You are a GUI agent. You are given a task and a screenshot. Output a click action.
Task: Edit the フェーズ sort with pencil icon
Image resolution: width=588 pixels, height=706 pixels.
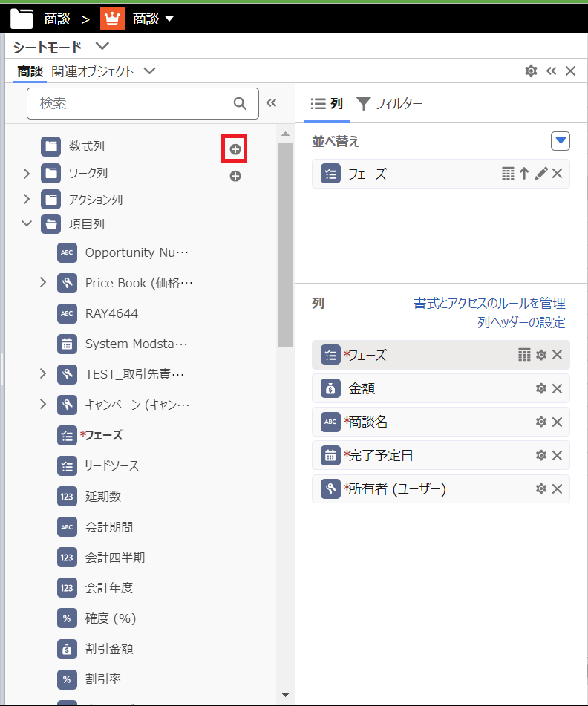pyautogui.click(x=541, y=174)
